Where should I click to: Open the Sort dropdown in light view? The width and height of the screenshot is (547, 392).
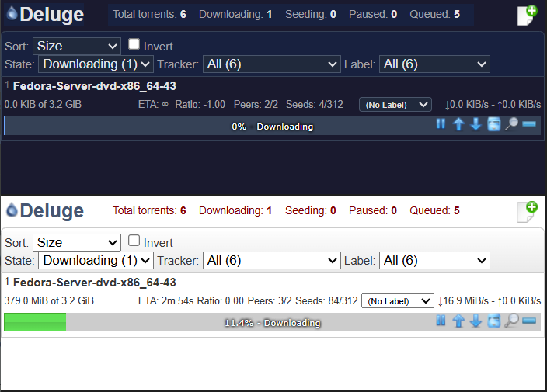(x=77, y=242)
